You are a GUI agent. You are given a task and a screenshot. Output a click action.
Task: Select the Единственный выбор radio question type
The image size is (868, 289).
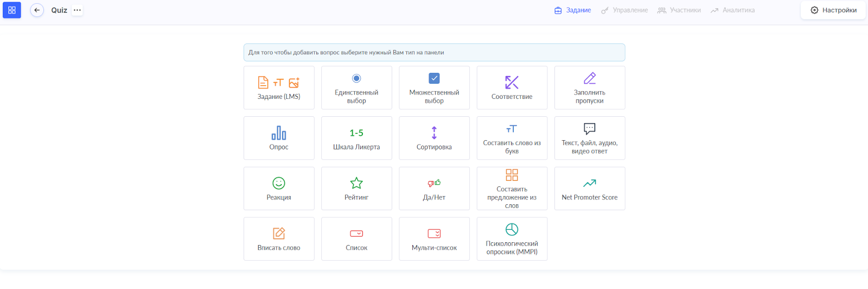(x=356, y=88)
